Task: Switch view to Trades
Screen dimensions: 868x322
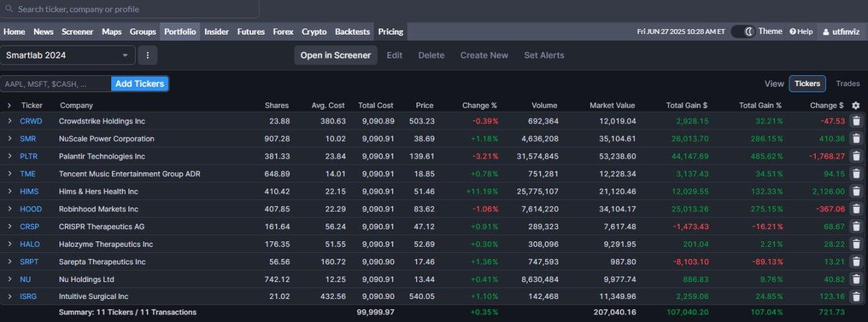Action: (848, 83)
